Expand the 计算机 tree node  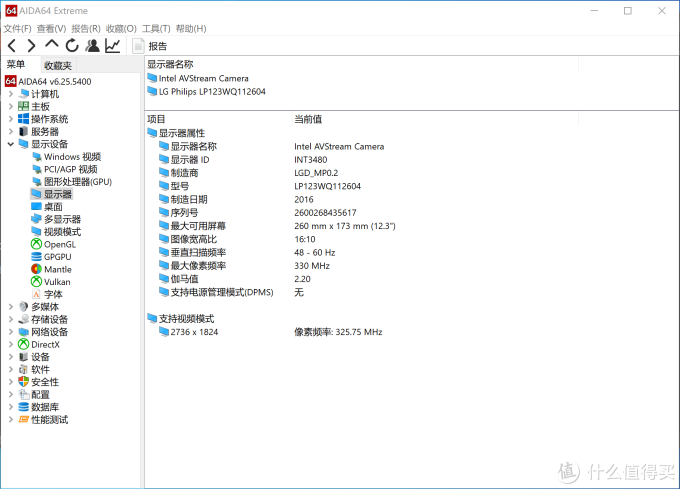[x=11, y=94]
